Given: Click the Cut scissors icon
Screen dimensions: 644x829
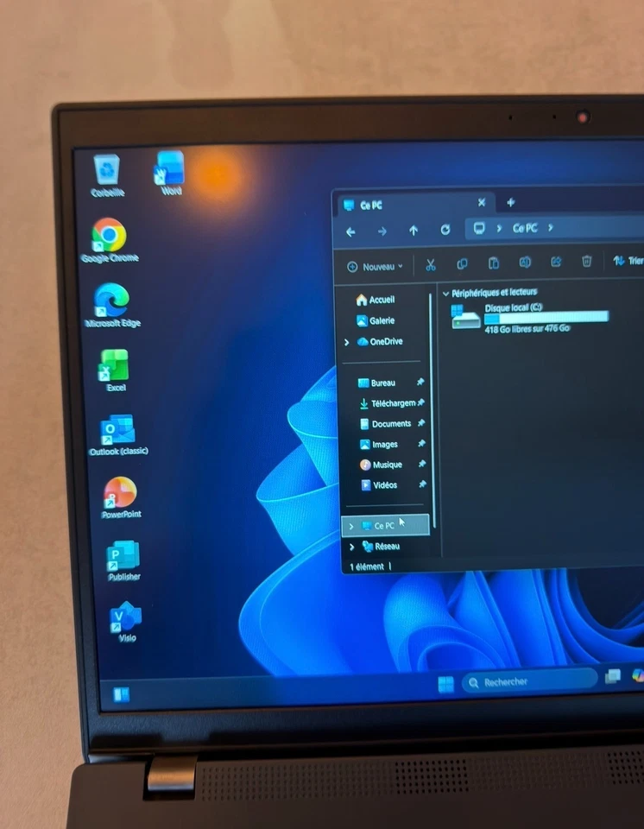Looking at the screenshot, I should click(x=431, y=265).
